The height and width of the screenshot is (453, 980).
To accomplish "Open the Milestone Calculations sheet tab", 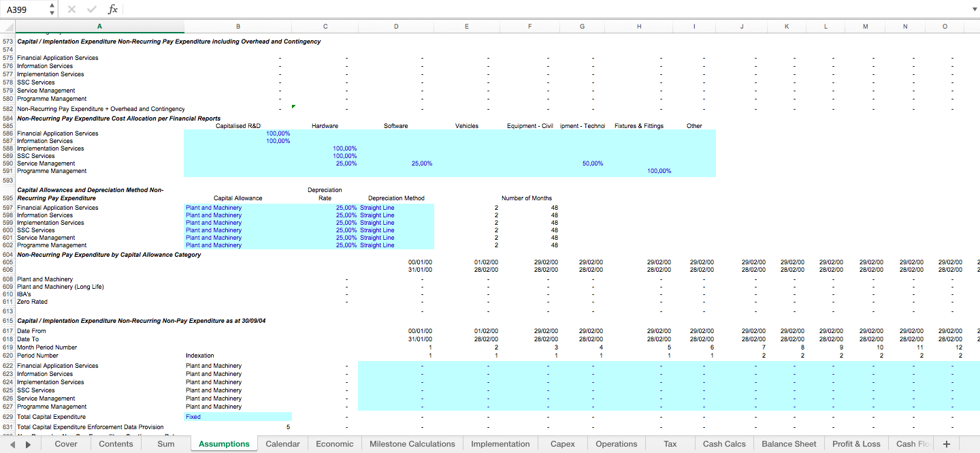I will [x=412, y=444].
